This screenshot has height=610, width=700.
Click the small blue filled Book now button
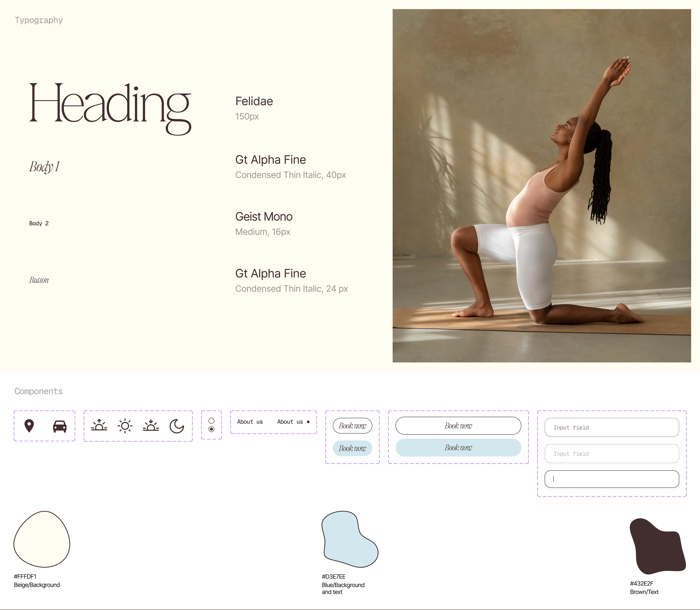[352, 448]
